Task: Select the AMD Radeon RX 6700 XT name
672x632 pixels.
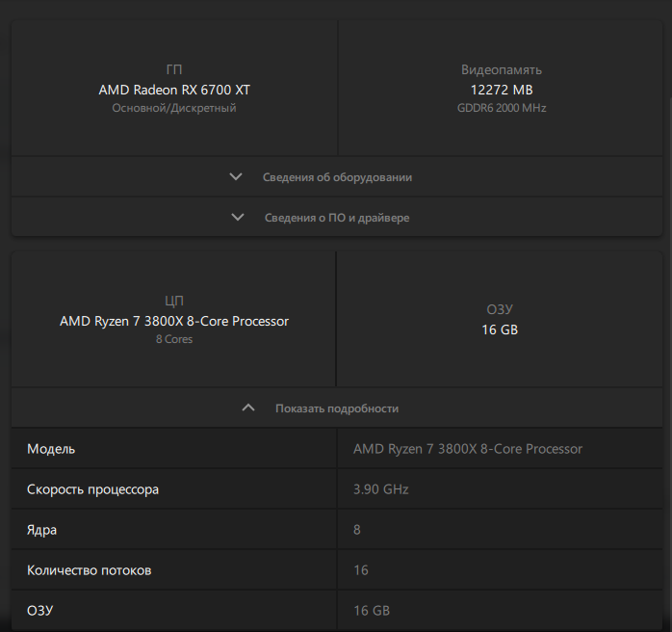Action: [x=174, y=90]
